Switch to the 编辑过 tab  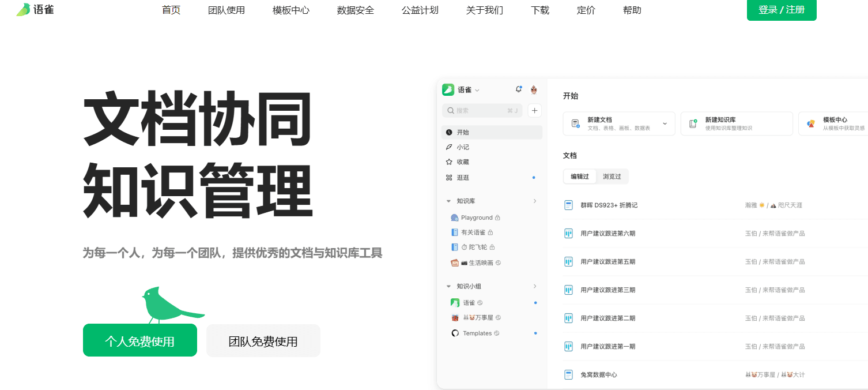[x=580, y=177]
